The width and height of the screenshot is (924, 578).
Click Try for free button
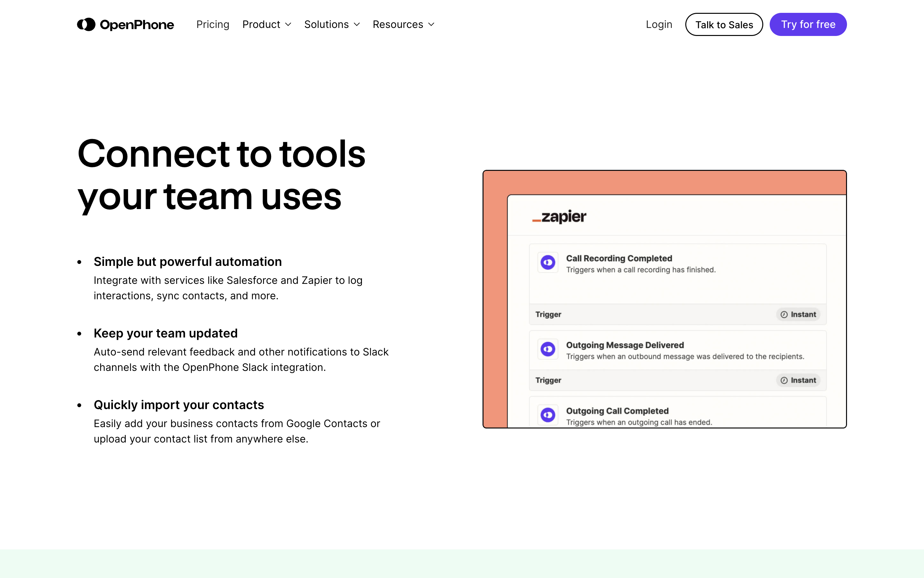(x=808, y=24)
